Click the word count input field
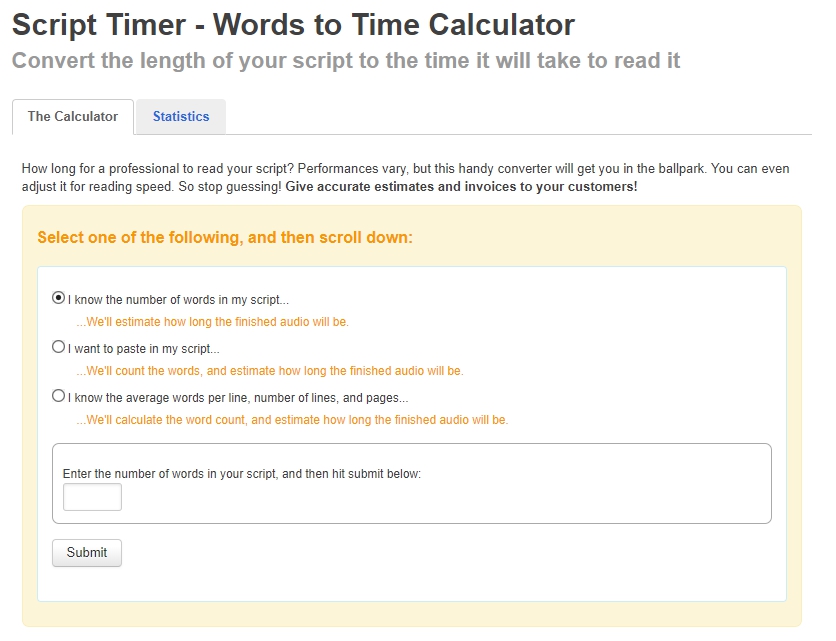 [x=92, y=497]
